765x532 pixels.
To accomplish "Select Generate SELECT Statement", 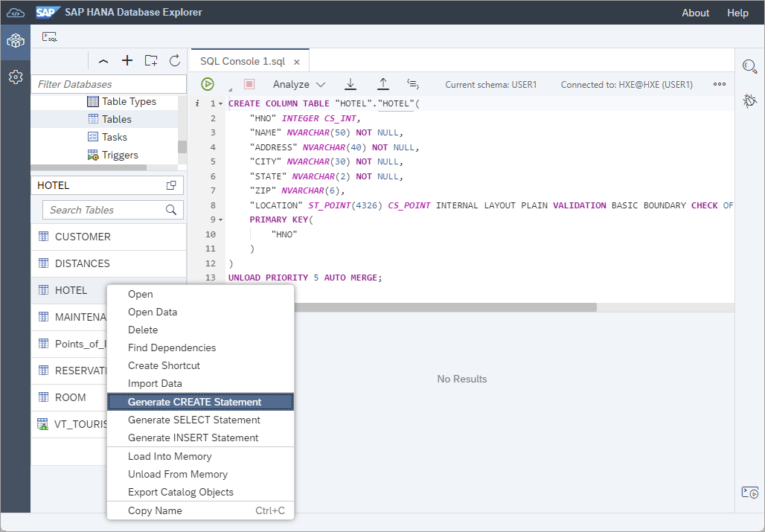I will point(200,420).
